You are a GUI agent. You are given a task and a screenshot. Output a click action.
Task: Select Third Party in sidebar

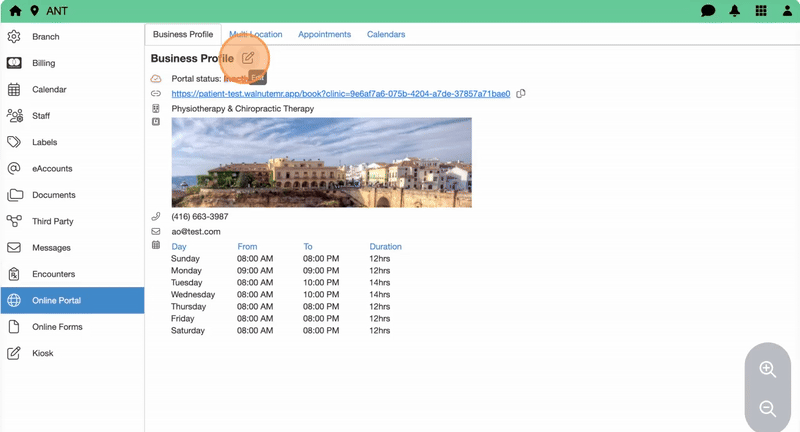(53, 221)
